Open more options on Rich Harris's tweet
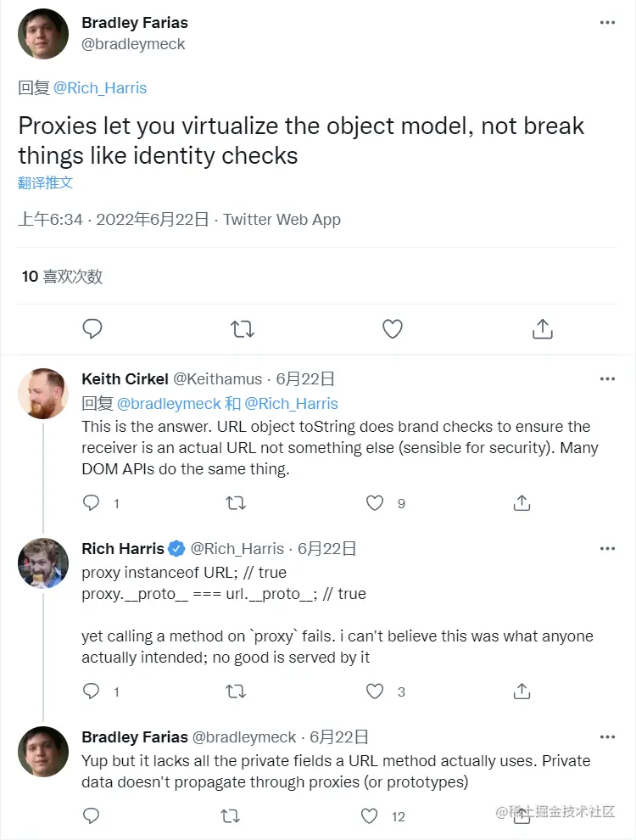Viewport: 636px width, 840px height. [607, 549]
